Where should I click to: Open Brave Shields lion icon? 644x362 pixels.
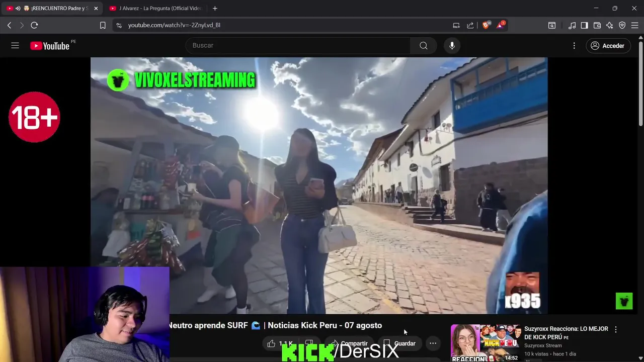[486, 25]
